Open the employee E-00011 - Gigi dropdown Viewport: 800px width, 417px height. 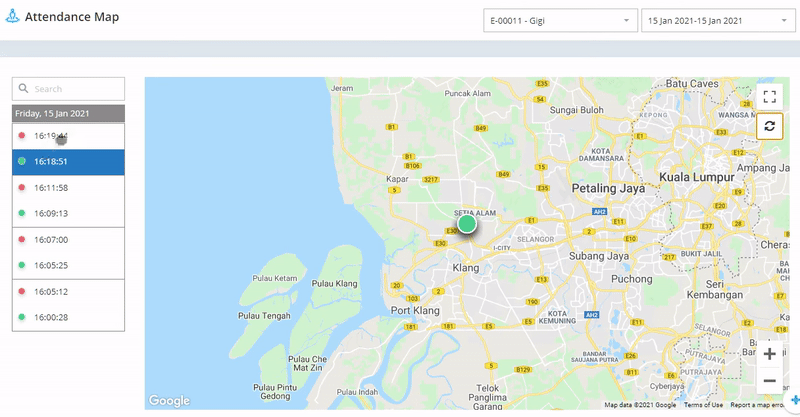[x=558, y=20]
